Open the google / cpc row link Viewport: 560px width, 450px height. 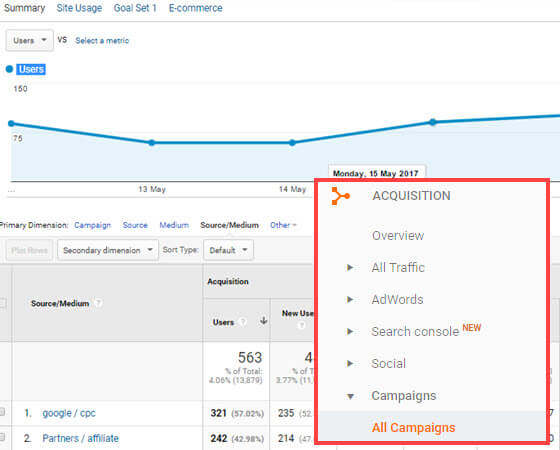coord(69,413)
